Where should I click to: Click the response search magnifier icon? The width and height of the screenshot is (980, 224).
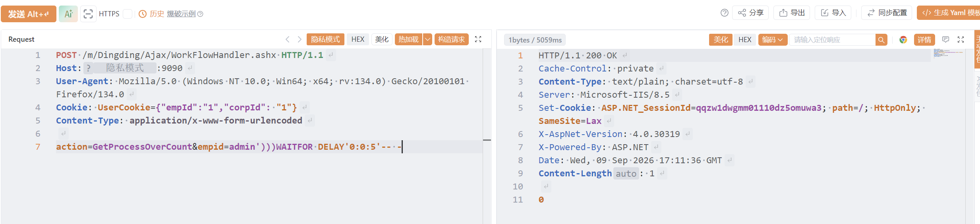pyautogui.click(x=881, y=40)
